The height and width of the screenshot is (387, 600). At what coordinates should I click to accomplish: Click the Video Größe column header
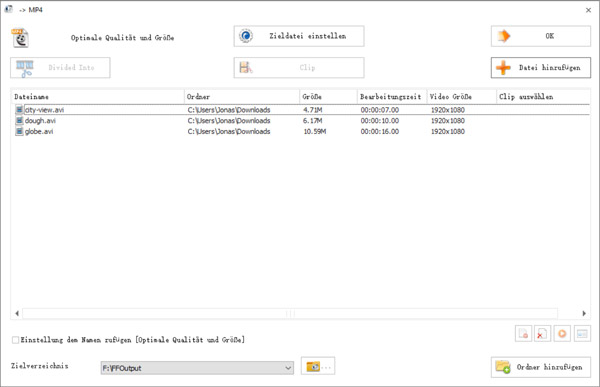click(462, 97)
